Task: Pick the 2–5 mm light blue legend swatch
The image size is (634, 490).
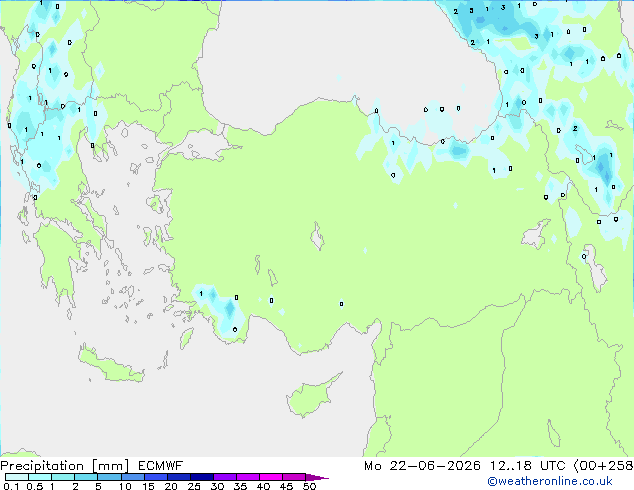Action: (86, 477)
